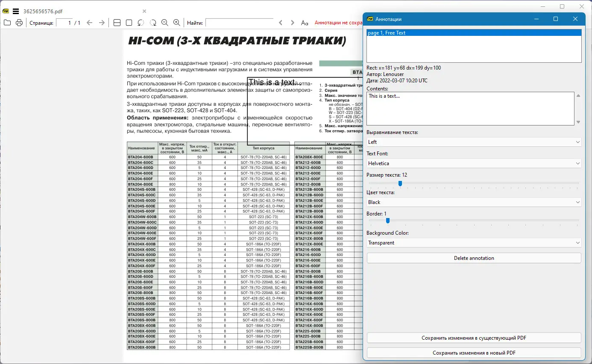Click the zoom in magnifier
Viewport: 592px width, 364px height.
(x=177, y=23)
